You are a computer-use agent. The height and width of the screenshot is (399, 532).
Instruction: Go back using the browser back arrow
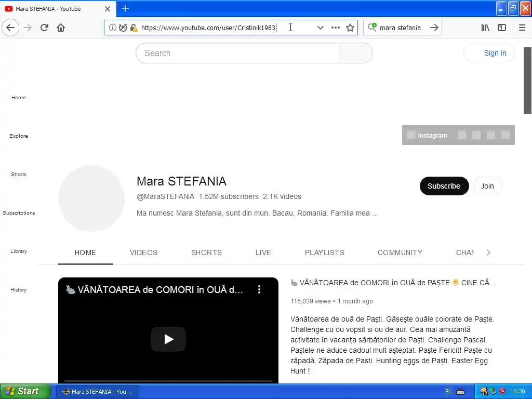10,28
